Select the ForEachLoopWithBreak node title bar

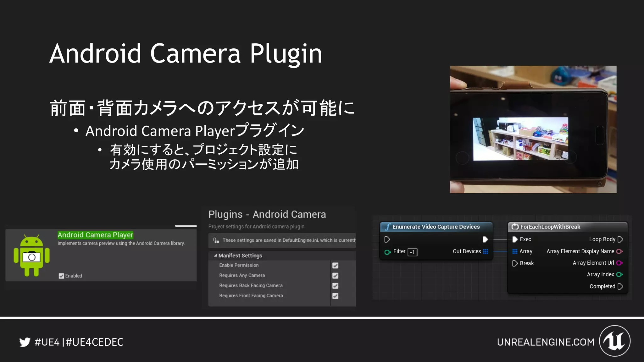[568, 227]
